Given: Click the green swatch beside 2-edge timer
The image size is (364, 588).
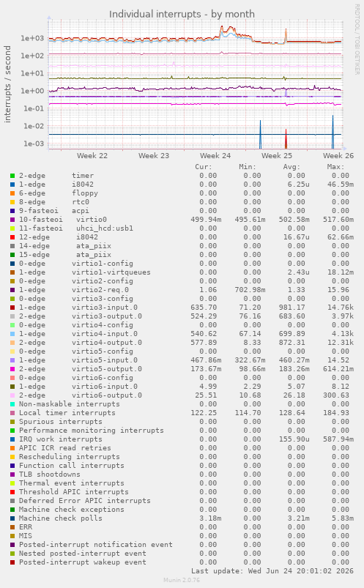Looking at the screenshot, I should [12, 176].
